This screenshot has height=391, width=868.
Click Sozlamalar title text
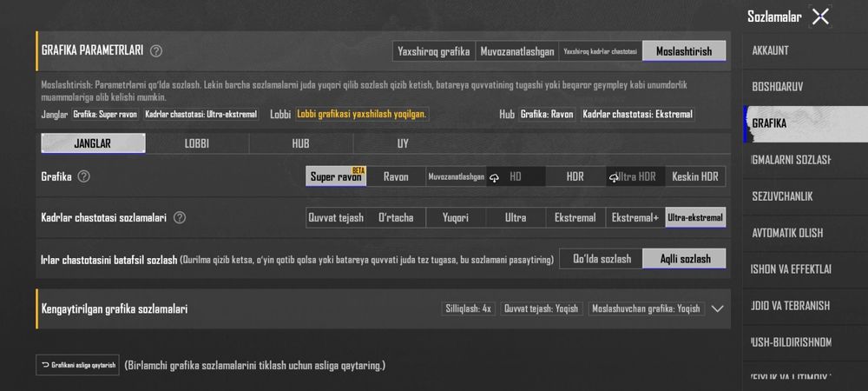774,17
